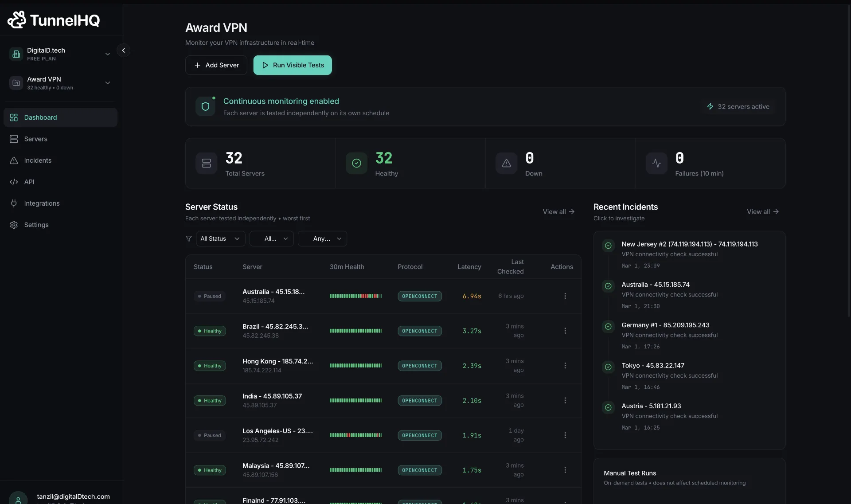Click 30m health bar for Australia server

pyautogui.click(x=355, y=296)
